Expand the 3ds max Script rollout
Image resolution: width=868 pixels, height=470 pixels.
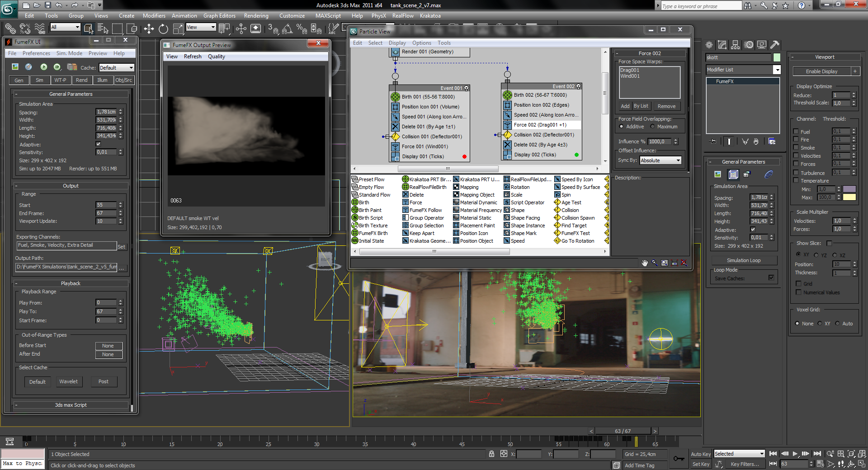point(71,405)
